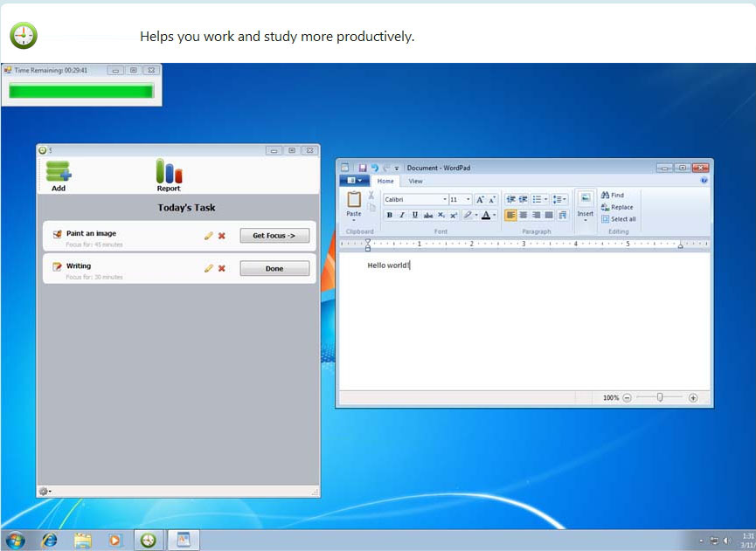Click the font color A swatch

[486, 215]
